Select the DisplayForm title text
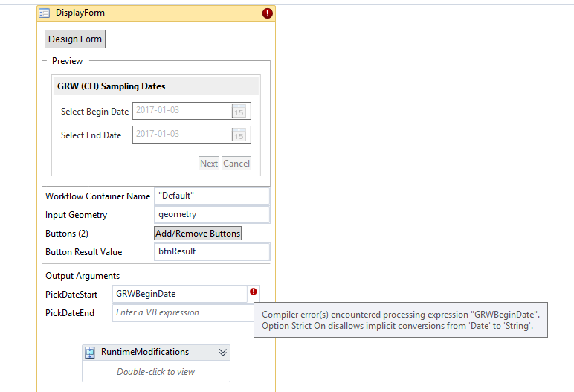Screen dimensions: 574x392 click(x=80, y=13)
